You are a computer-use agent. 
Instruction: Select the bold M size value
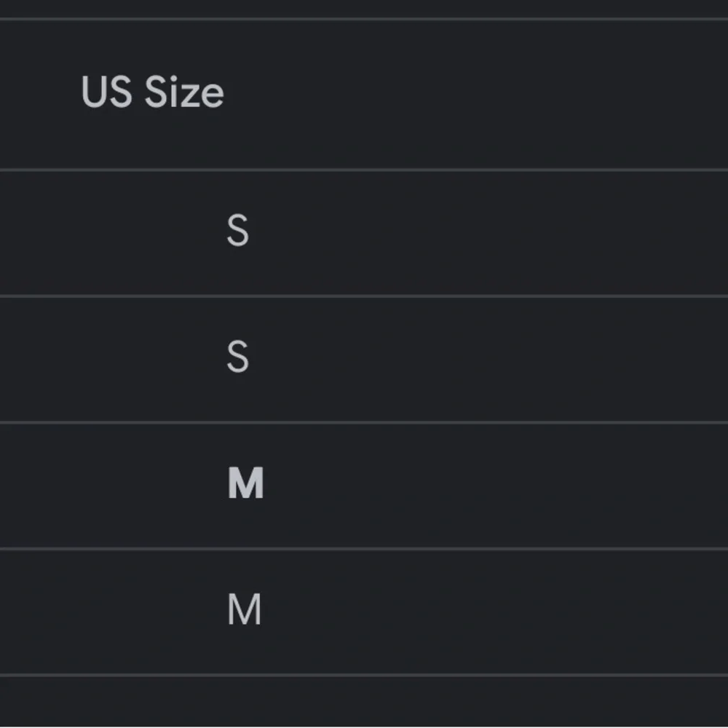point(245,484)
